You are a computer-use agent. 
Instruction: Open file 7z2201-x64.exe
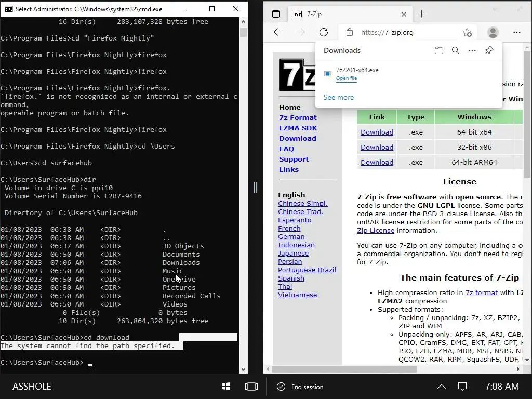coord(347,78)
